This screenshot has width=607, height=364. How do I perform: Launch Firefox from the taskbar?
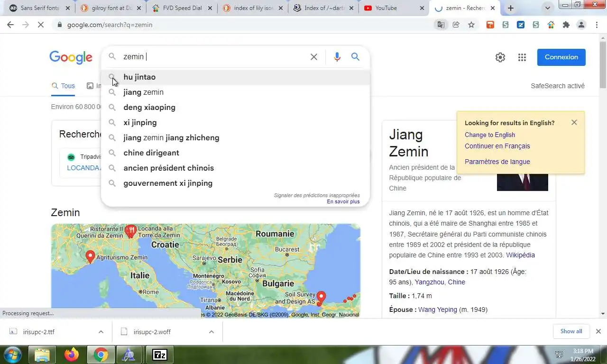pyautogui.click(x=72, y=355)
